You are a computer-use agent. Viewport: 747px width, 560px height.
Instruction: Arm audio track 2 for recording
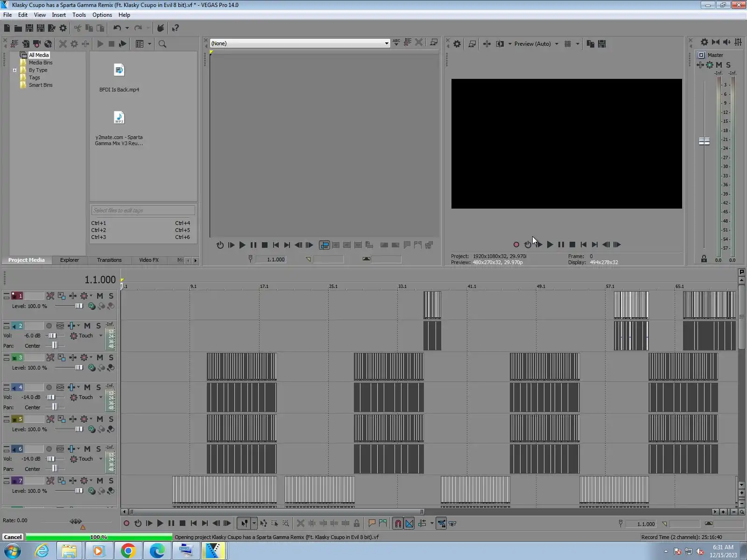[49, 326]
